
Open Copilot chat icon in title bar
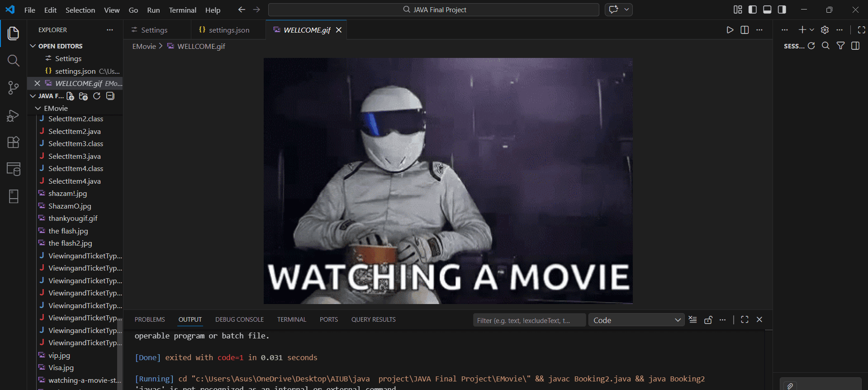click(x=613, y=10)
